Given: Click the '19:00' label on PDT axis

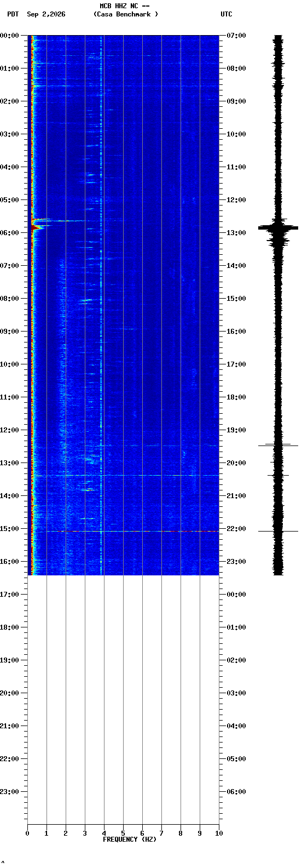Looking at the screenshot, I should (x=9, y=660).
